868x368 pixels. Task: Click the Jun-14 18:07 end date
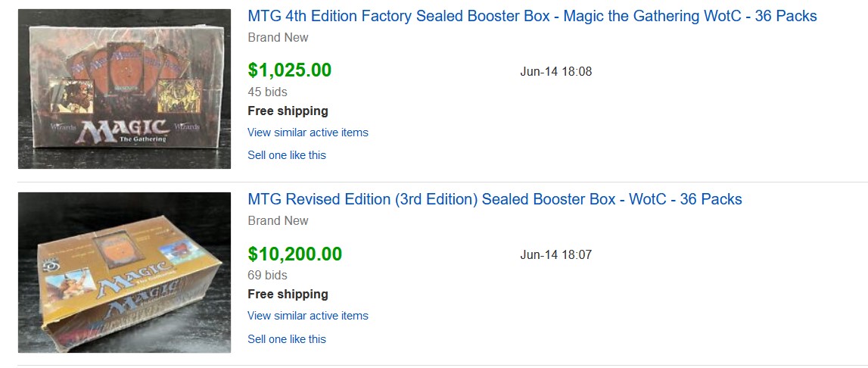point(556,255)
